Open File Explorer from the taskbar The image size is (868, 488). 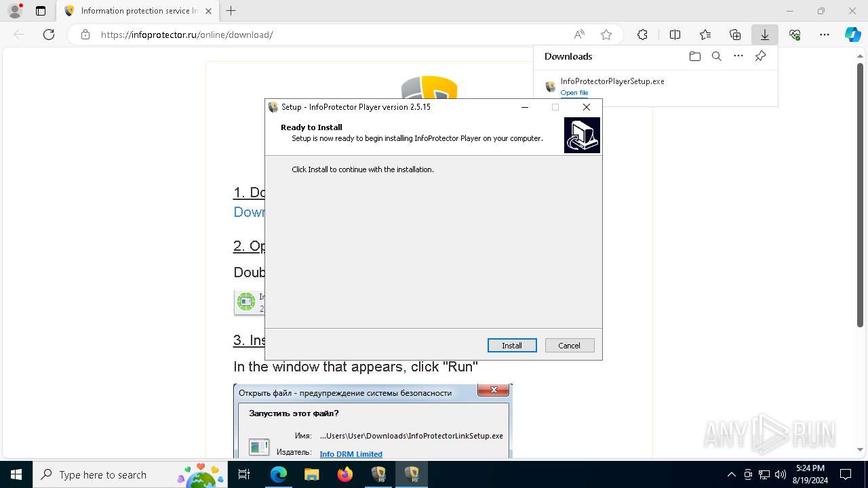tap(311, 474)
